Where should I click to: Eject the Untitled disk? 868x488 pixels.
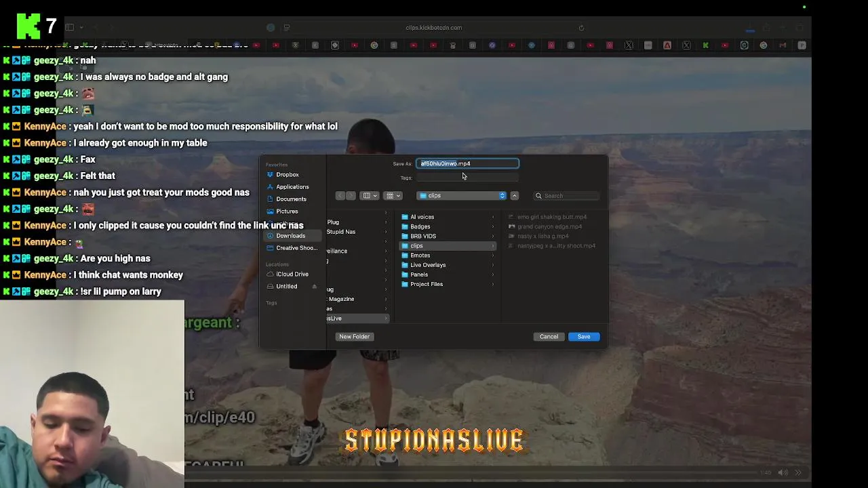(314, 286)
